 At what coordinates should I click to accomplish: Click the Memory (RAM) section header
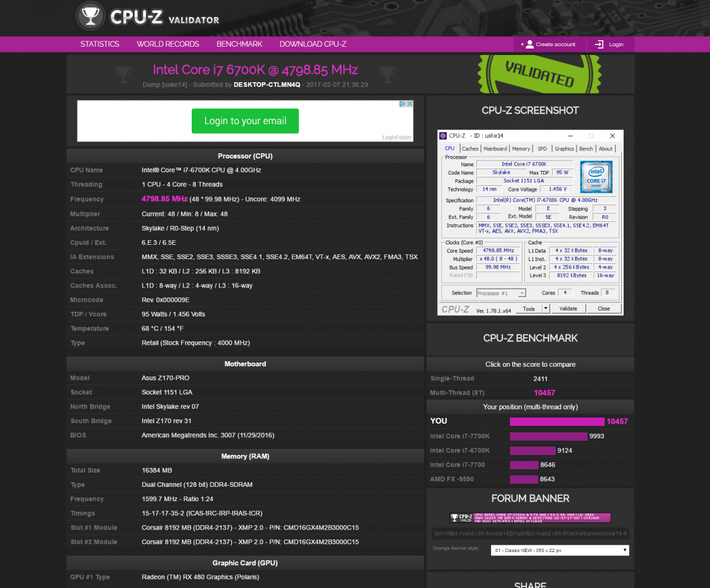pos(245,457)
